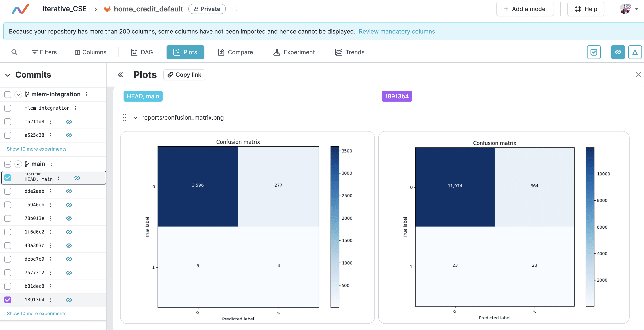Click the delta compare icon button

(635, 52)
